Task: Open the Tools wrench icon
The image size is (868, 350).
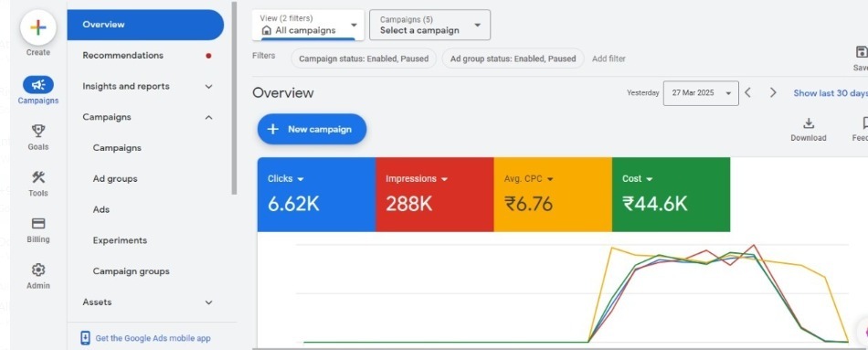Action: pos(37,177)
